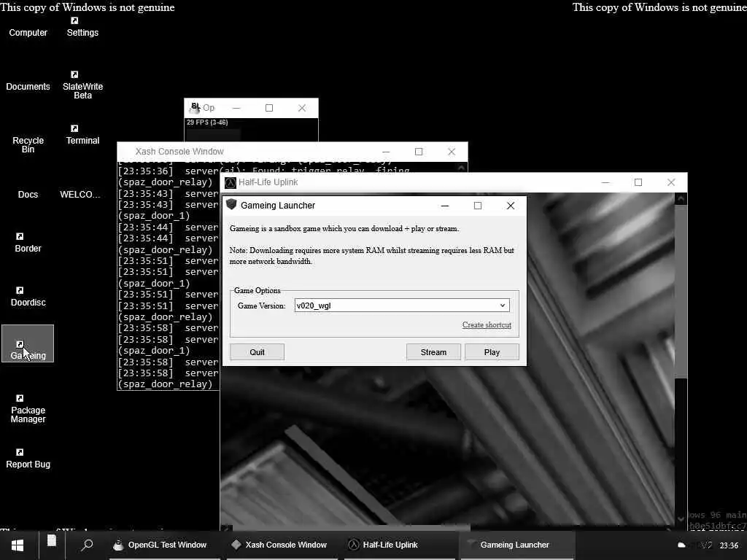Click the Game Version label
This screenshot has width=747, height=560.
(262, 306)
